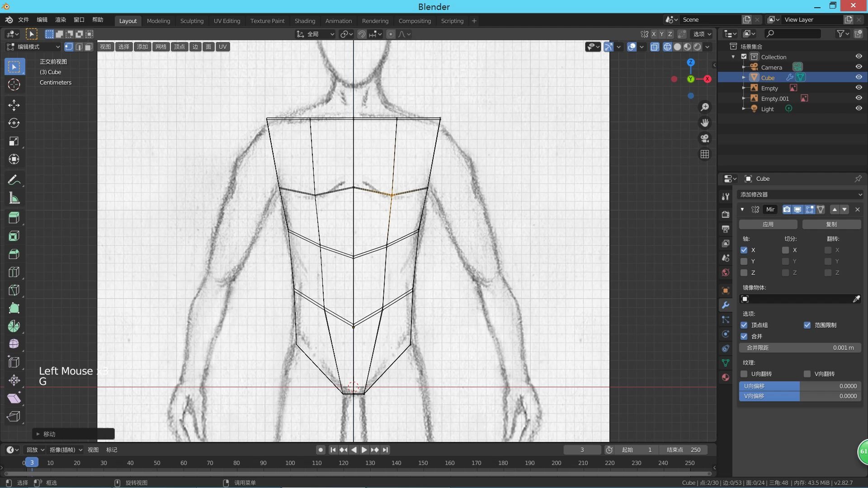
Task: Pick the Loop Cut tool
Action: click(14, 272)
